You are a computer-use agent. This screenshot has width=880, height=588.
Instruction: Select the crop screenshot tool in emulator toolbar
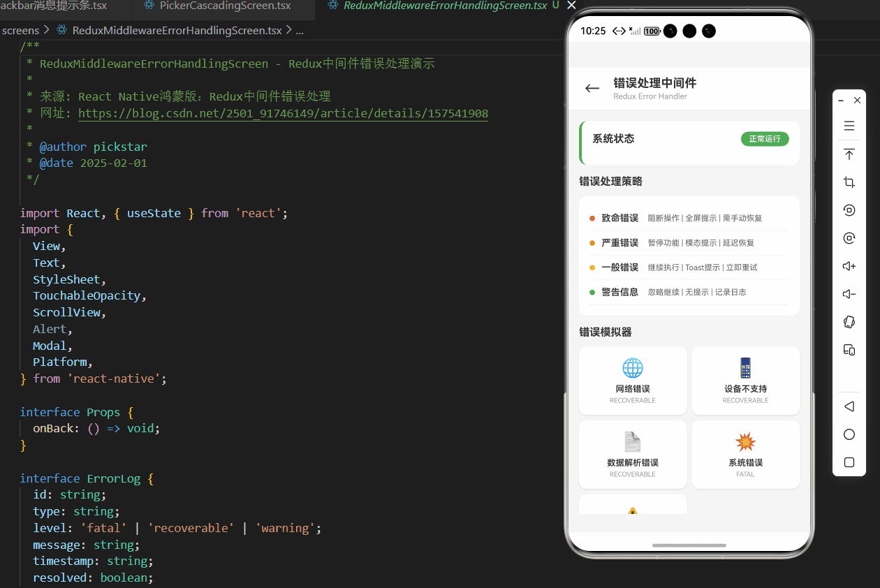849,182
